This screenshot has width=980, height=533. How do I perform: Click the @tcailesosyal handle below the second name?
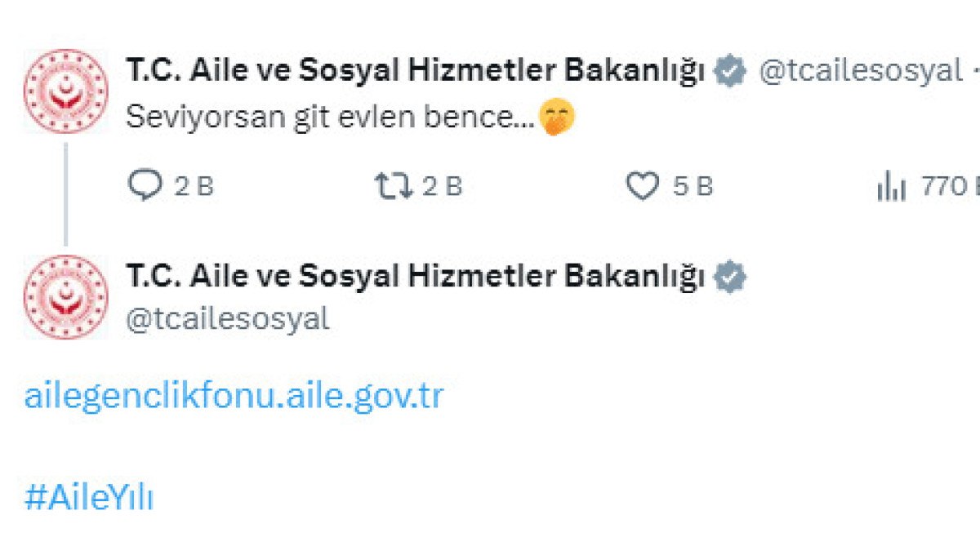(x=228, y=318)
